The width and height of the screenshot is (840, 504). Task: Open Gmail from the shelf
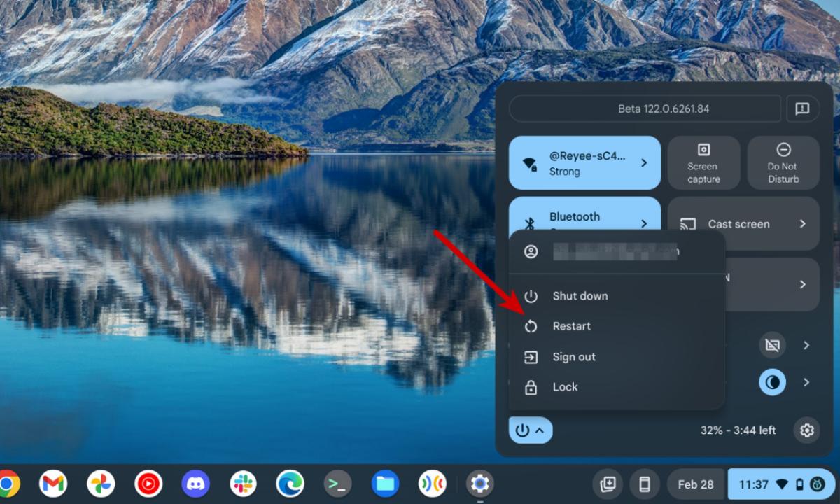tap(54, 483)
